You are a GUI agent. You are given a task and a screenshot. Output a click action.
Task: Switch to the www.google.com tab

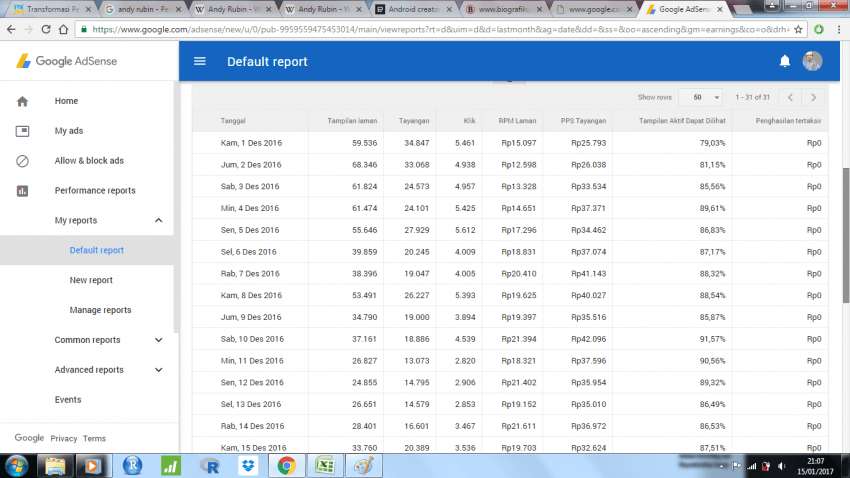[594, 9]
